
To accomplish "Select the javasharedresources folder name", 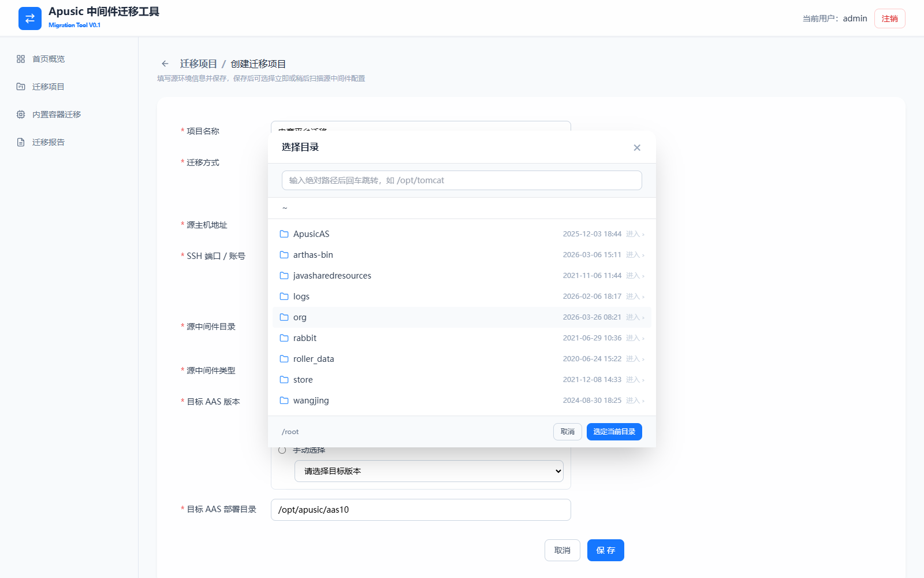I will click(x=332, y=276).
